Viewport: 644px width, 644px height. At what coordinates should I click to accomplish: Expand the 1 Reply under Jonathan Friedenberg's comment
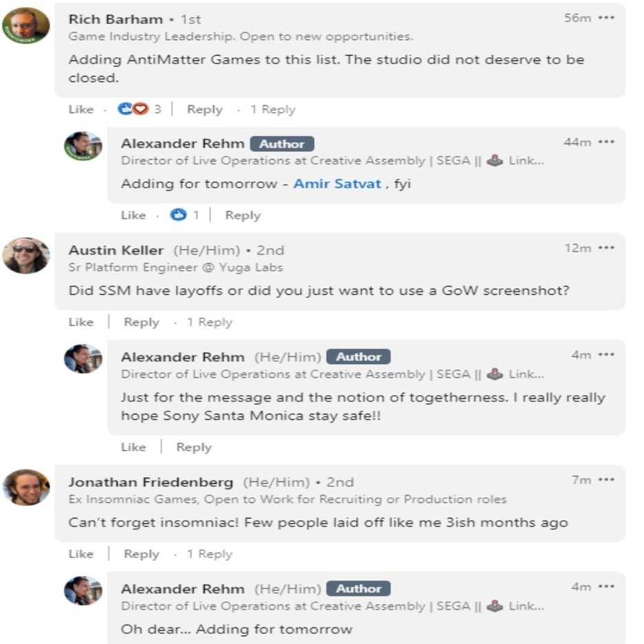[x=210, y=554]
